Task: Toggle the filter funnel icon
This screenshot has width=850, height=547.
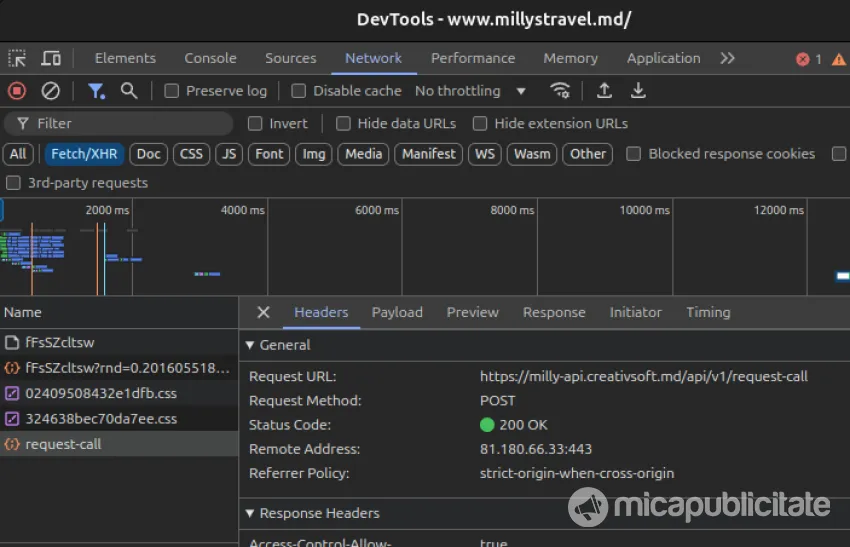Action: pos(96,91)
